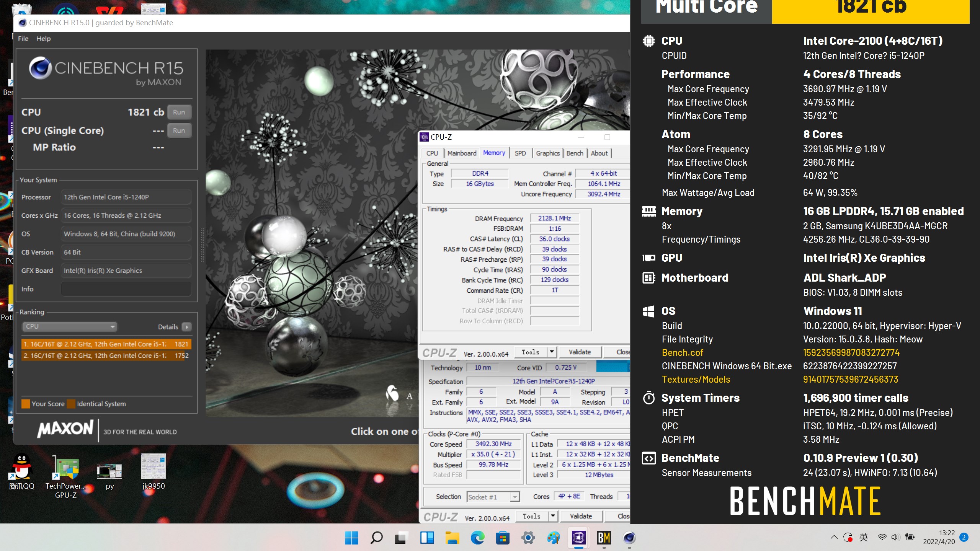
Task: Expand ranking Details arrow
Action: coord(187,327)
